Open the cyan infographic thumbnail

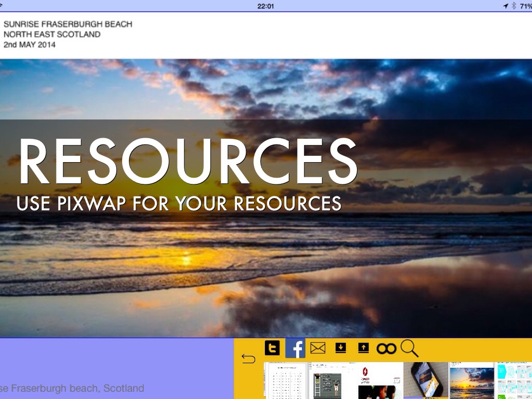[x=514, y=380]
